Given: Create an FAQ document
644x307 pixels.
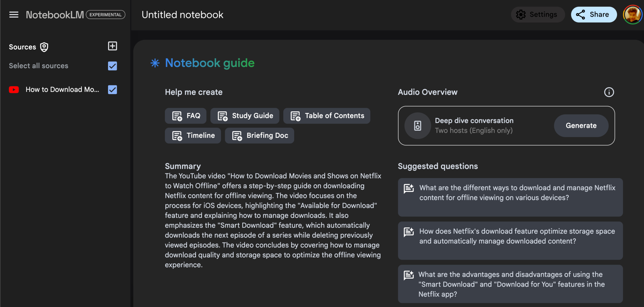Looking at the screenshot, I should pyautogui.click(x=186, y=116).
